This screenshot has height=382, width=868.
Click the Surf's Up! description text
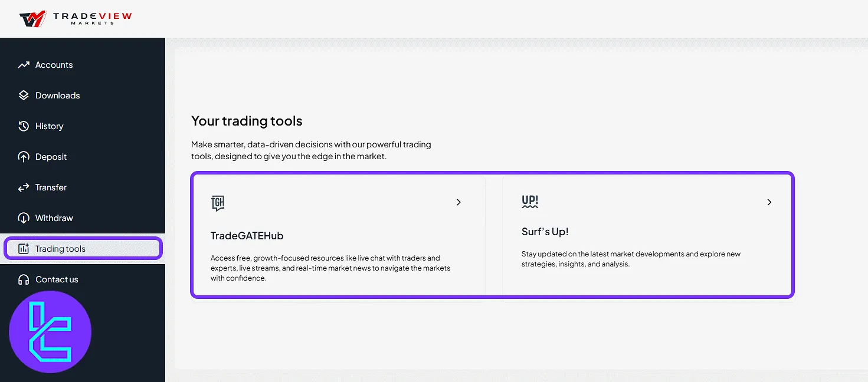click(x=631, y=259)
